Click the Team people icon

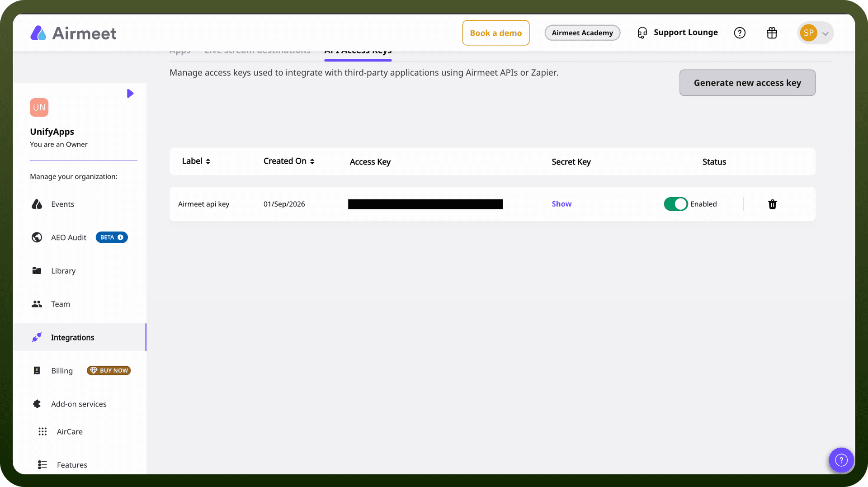(37, 304)
